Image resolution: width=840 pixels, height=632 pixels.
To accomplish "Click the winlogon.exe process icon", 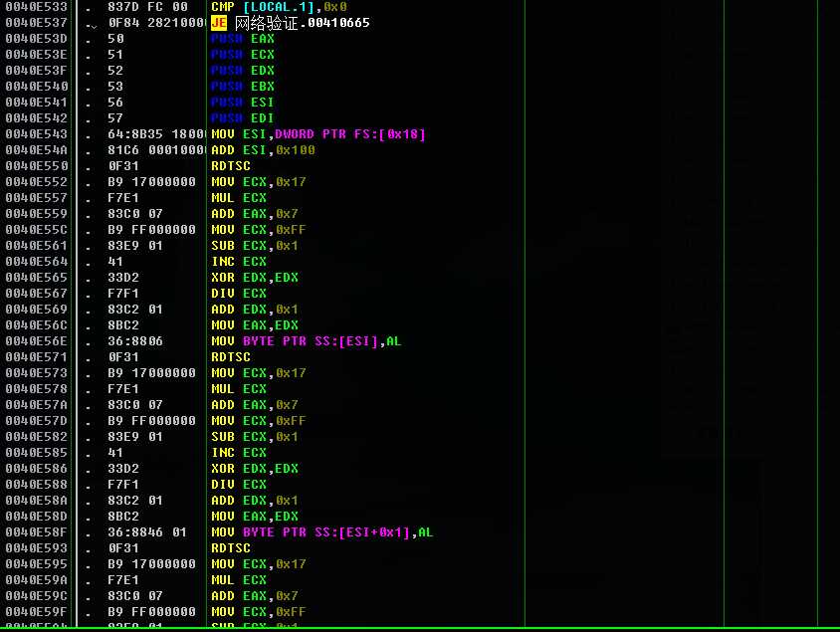I will click(x=674, y=388).
